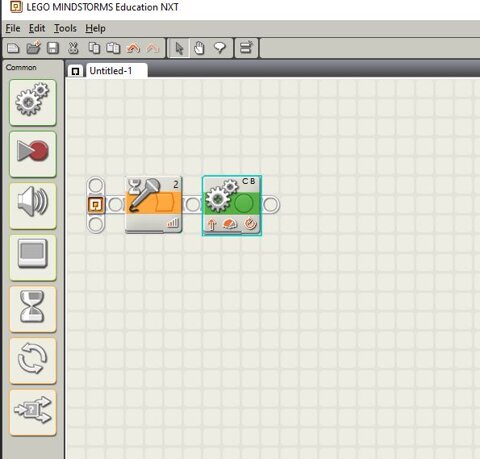
Task: Click the Undo arrow in the toolbar
Action: click(133, 48)
